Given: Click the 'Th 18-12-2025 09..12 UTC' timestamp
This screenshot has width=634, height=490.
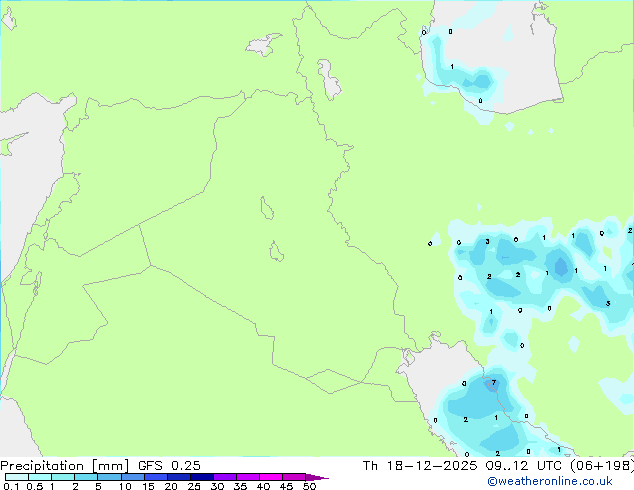Looking at the screenshot, I should pyautogui.click(x=462, y=466).
